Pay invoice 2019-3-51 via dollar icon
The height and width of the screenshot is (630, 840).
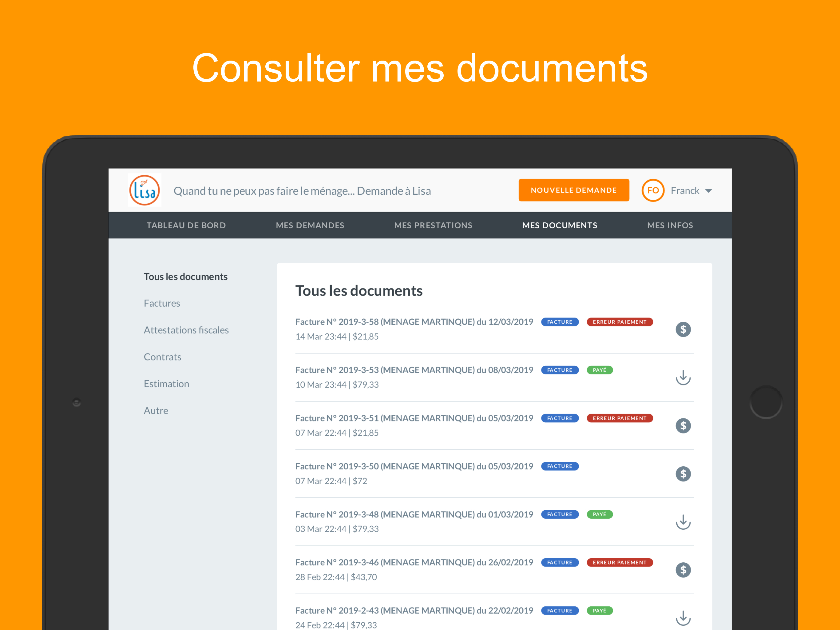pyautogui.click(x=683, y=425)
